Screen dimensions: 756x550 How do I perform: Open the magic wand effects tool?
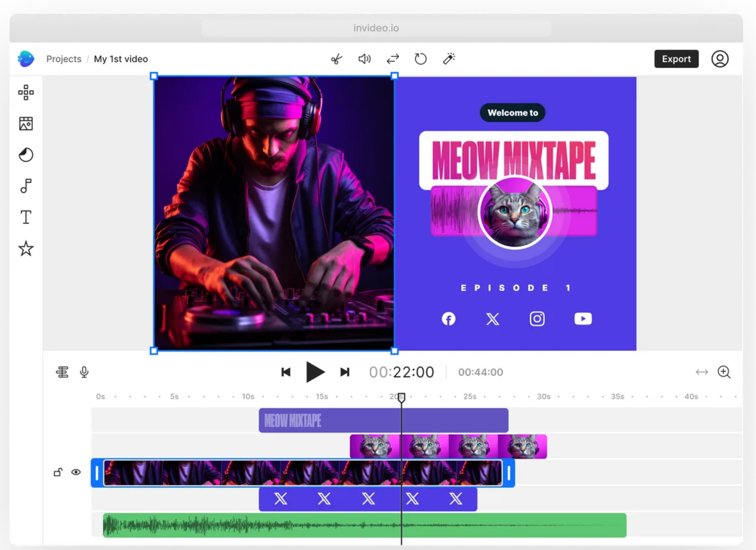449,59
